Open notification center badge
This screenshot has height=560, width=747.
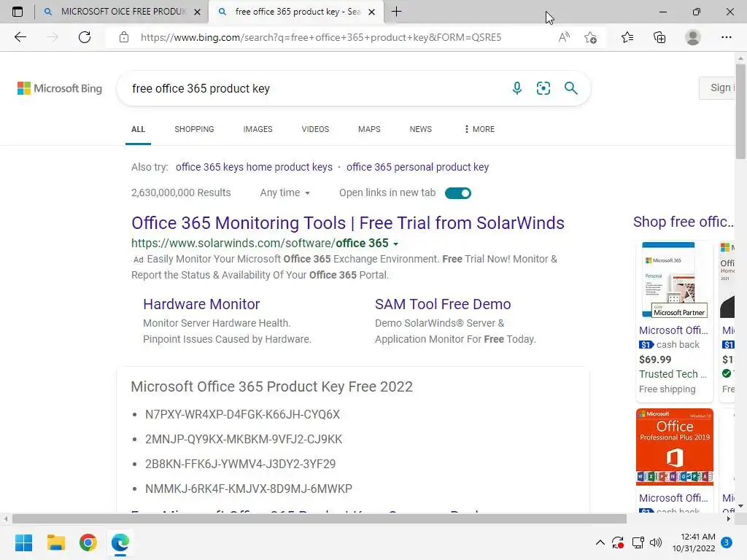(x=727, y=542)
